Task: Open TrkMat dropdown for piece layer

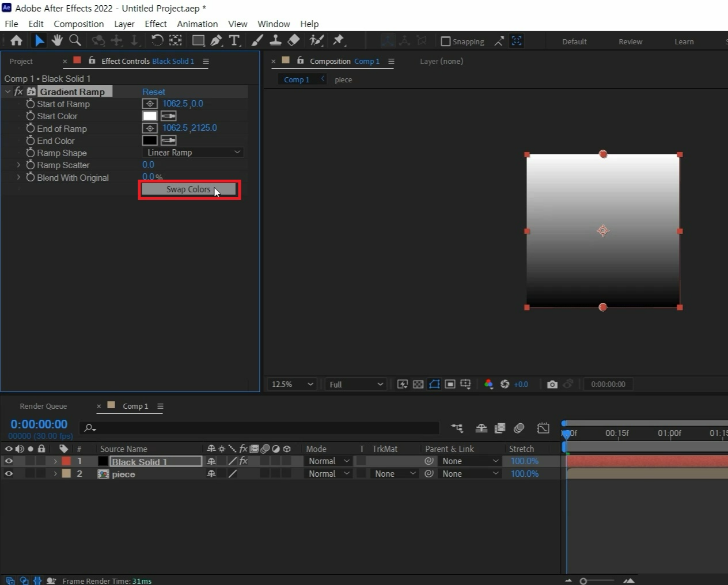Action: tap(395, 474)
